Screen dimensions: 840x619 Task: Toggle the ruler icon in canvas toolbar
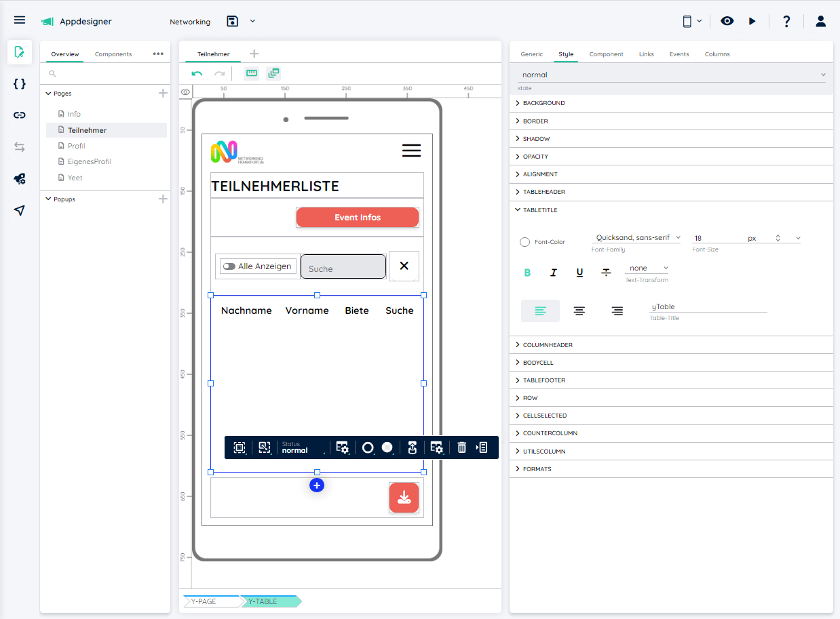(x=252, y=73)
